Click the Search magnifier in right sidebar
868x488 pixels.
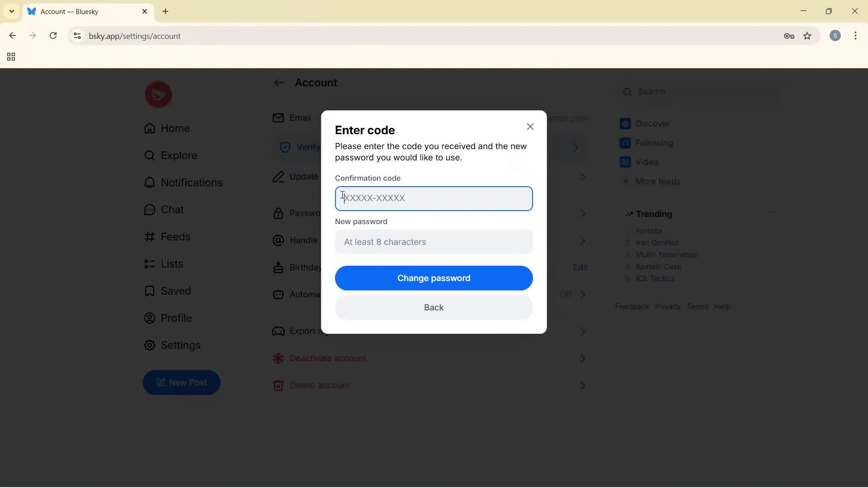(x=628, y=92)
